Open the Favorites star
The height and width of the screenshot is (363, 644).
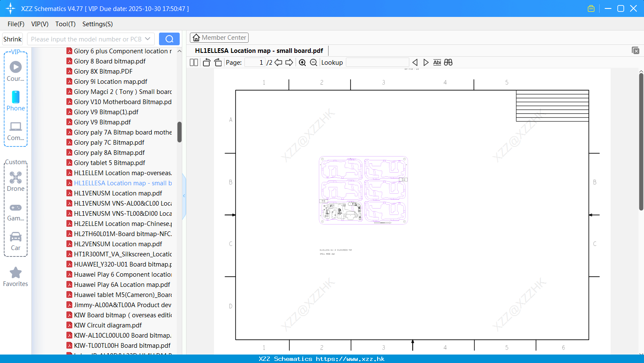coord(16,277)
